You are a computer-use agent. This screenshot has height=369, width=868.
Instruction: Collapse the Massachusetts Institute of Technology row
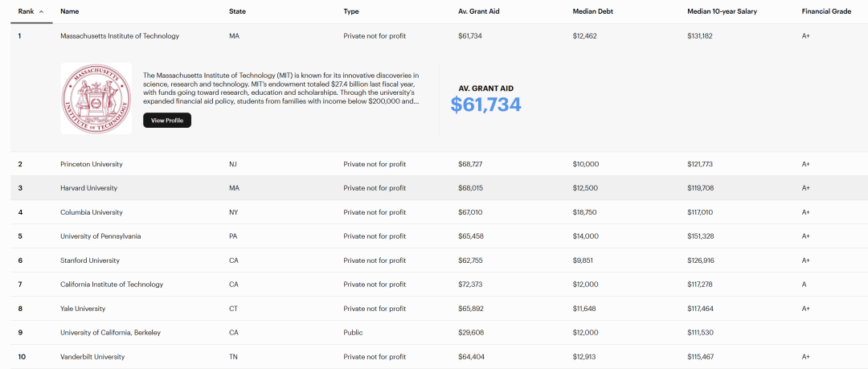coord(439,36)
